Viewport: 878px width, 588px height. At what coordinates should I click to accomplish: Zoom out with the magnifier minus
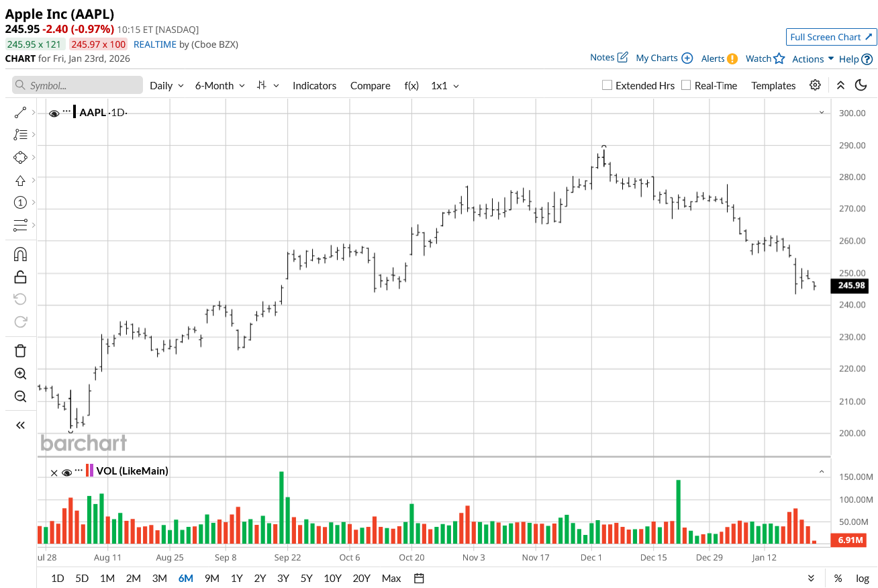coord(20,396)
